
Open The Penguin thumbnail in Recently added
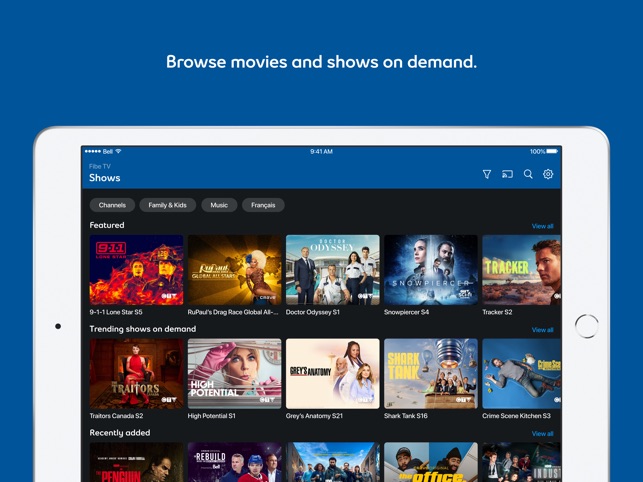pos(137,462)
